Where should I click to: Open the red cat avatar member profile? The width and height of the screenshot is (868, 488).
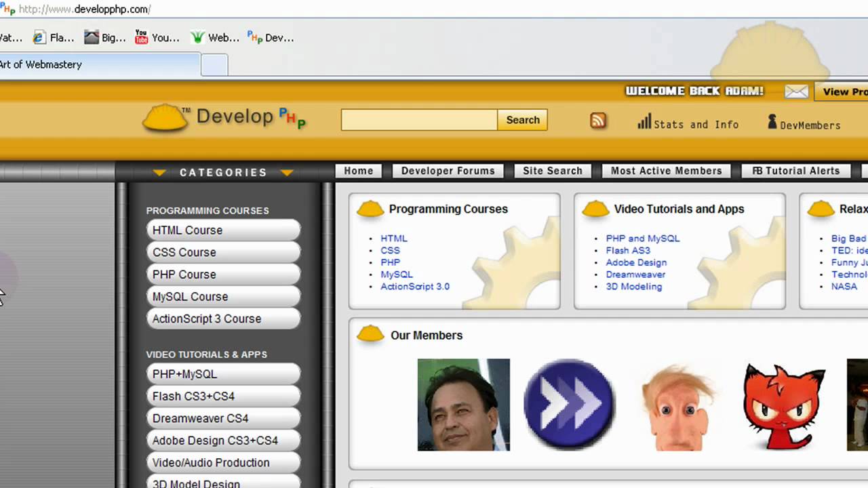tap(784, 405)
